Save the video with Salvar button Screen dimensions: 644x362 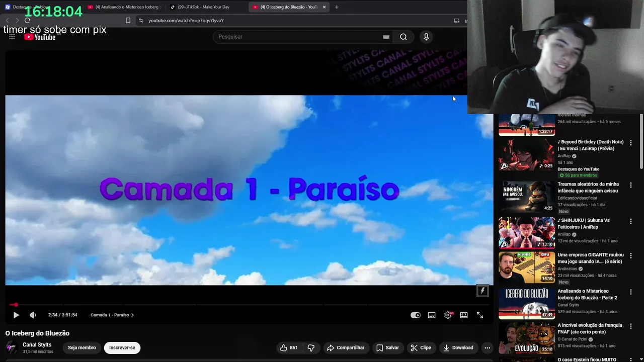[x=387, y=347]
